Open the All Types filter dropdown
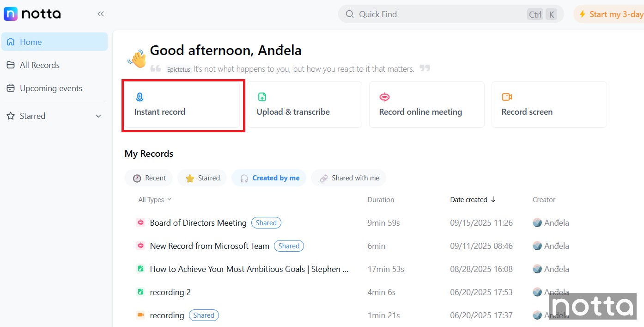 (155, 200)
